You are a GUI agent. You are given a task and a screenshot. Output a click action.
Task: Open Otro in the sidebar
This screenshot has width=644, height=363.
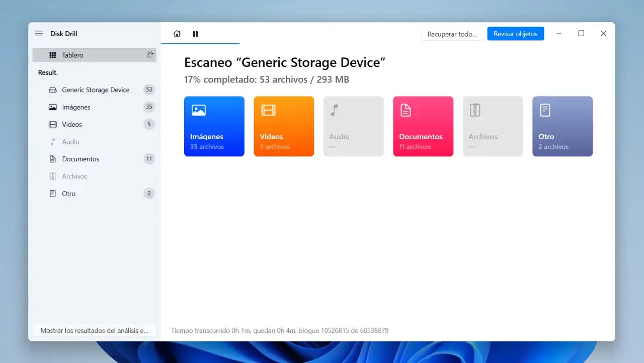tap(95, 194)
